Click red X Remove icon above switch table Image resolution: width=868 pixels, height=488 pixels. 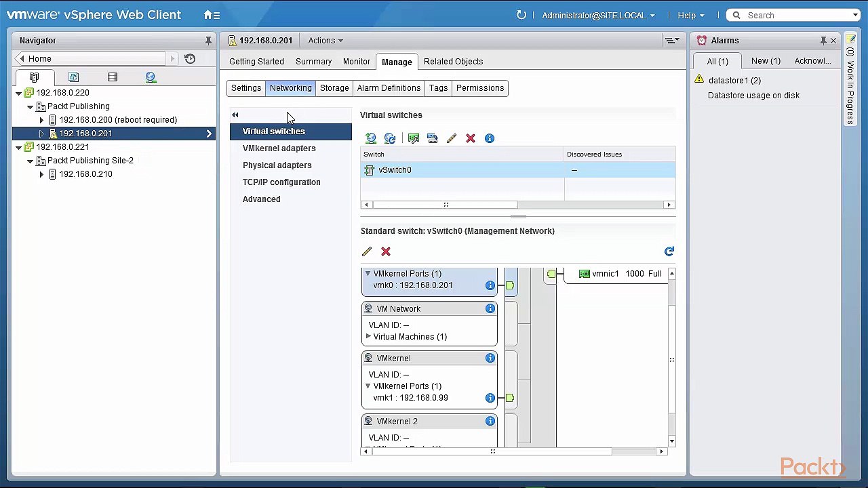(x=471, y=138)
